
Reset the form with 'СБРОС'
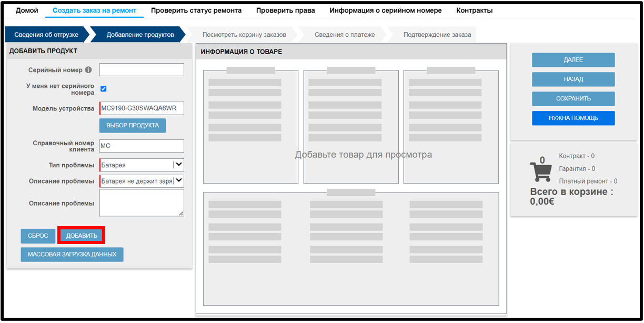point(38,236)
